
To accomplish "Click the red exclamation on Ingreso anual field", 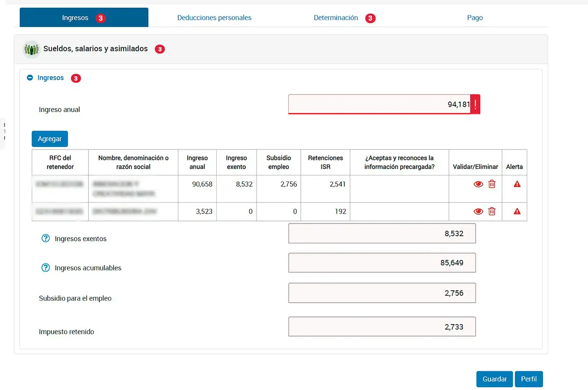I will (x=475, y=104).
